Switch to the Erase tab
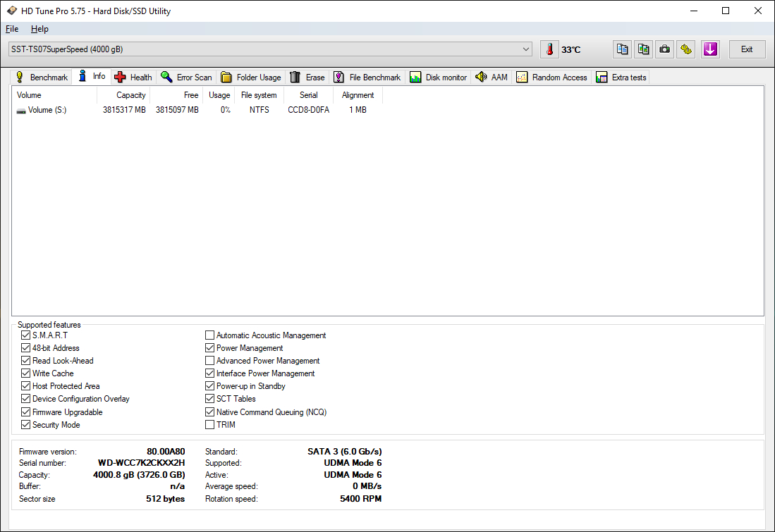 (307, 77)
